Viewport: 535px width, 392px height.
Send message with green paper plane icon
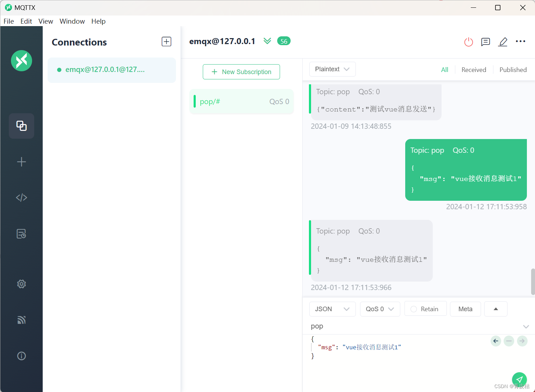click(x=519, y=380)
